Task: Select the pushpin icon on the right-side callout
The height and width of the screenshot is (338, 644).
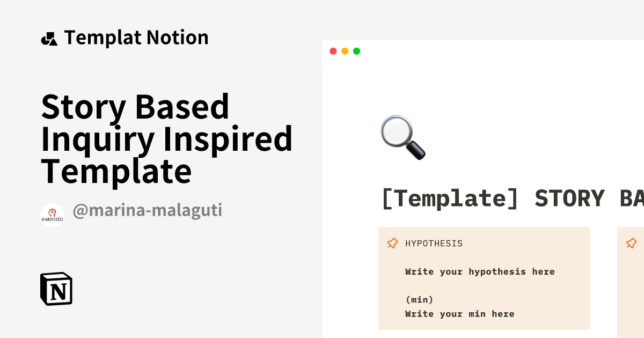Action: [631, 243]
